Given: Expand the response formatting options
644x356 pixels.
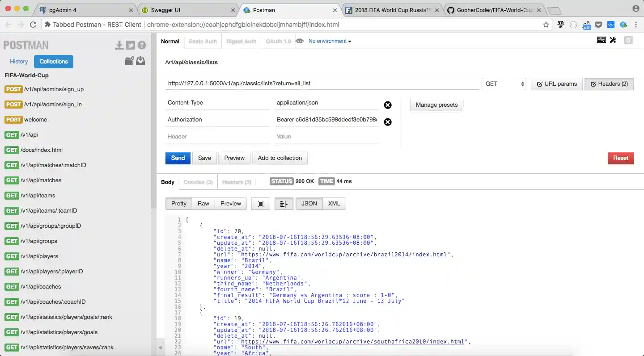Looking at the screenshot, I should point(284,204).
